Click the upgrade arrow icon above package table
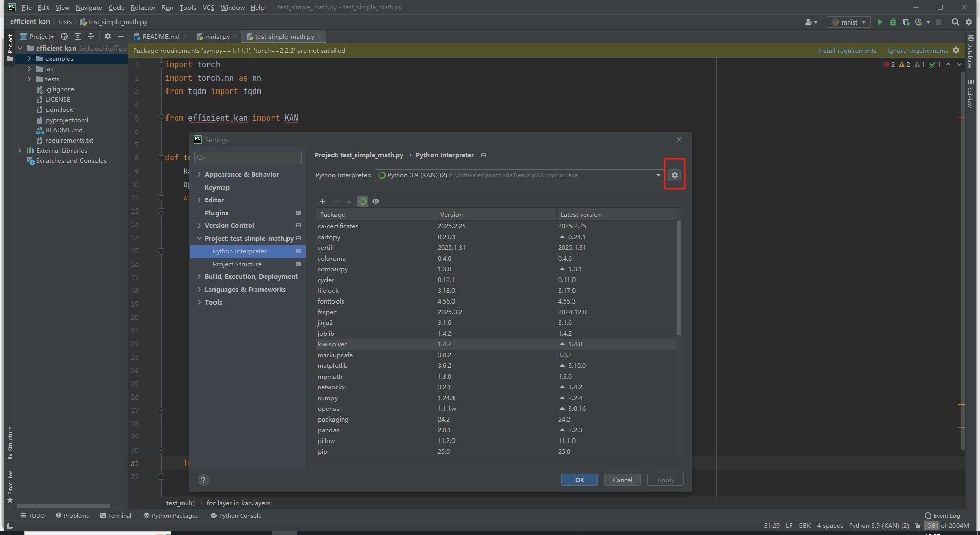This screenshot has height=535, width=980. (x=349, y=201)
